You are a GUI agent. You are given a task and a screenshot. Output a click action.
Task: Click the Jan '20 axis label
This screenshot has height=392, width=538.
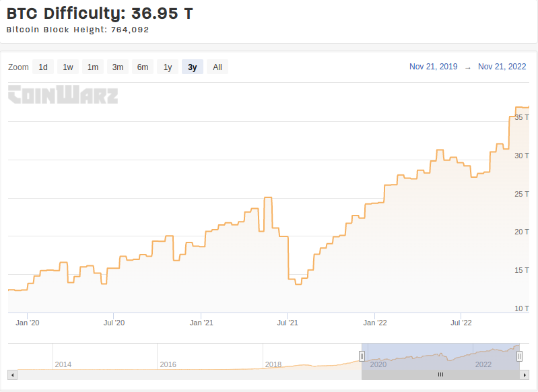28,323
